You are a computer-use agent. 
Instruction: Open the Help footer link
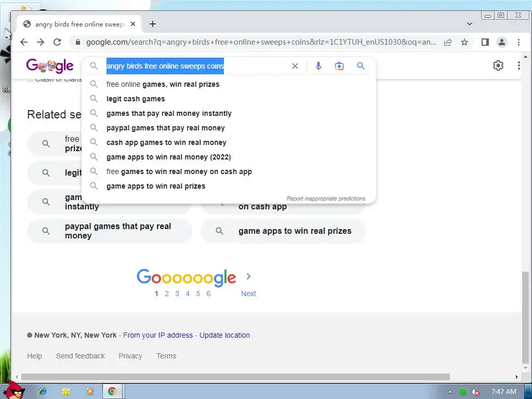[x=34, y=356]
